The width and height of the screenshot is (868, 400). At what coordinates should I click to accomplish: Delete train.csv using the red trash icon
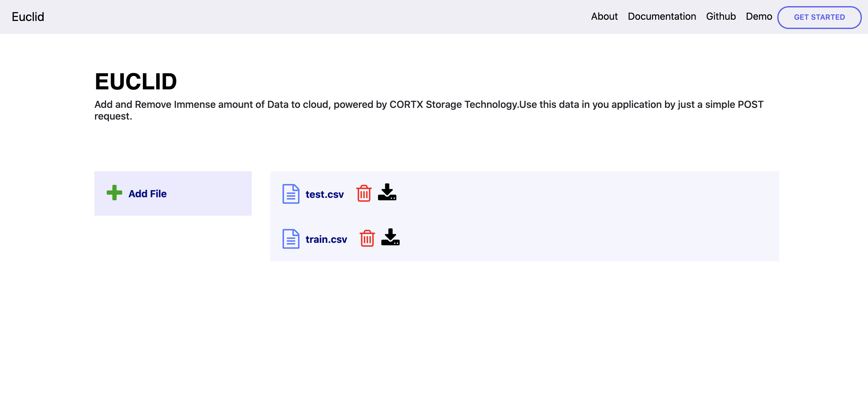click(367, 239)
